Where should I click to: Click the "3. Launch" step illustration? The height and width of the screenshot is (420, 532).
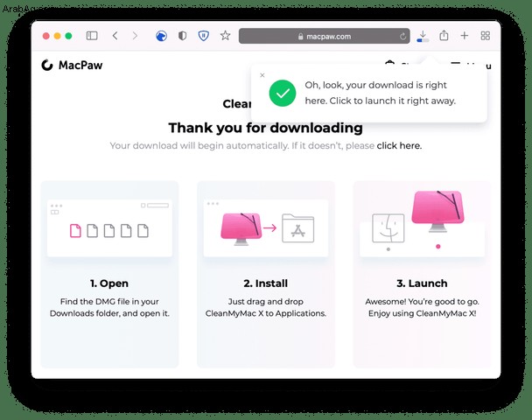pyautogui.click(x=422, y=224)
